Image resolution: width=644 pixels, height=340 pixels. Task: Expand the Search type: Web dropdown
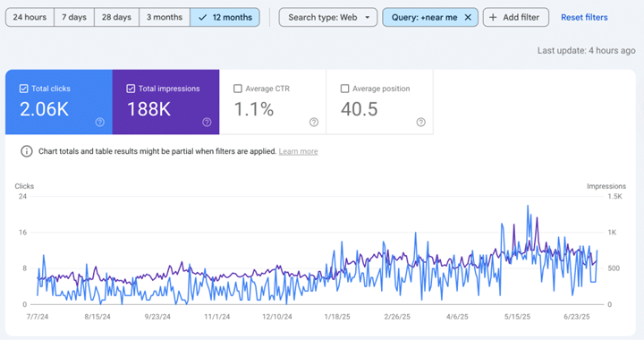click(328, 17)
